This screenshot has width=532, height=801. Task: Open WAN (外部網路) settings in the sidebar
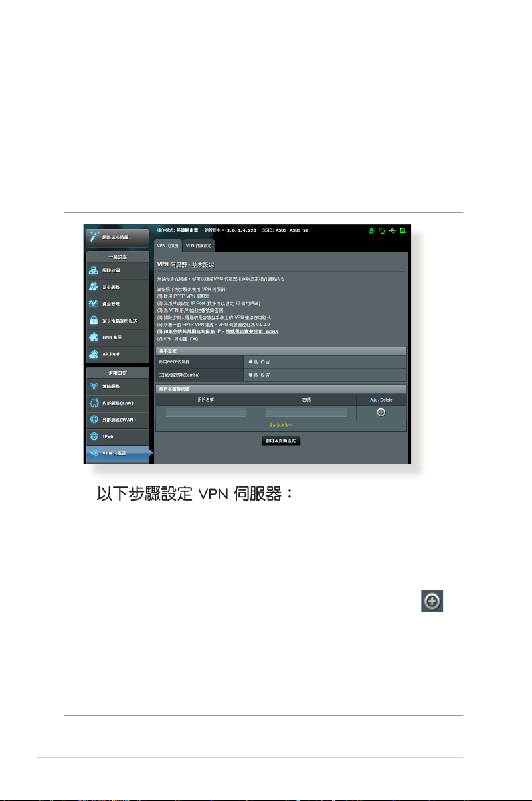pos(118,420)
